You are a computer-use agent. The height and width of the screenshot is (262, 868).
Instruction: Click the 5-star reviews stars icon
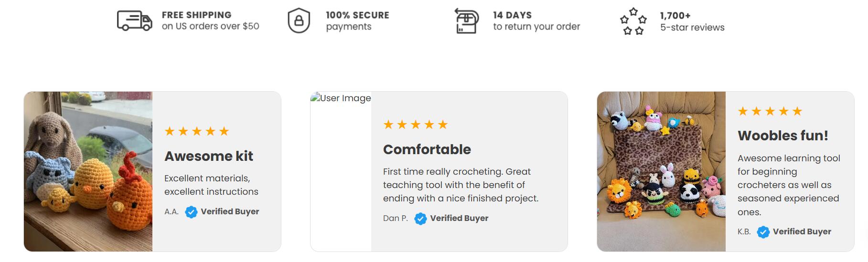pyautogui.click(x=633, y=21)
